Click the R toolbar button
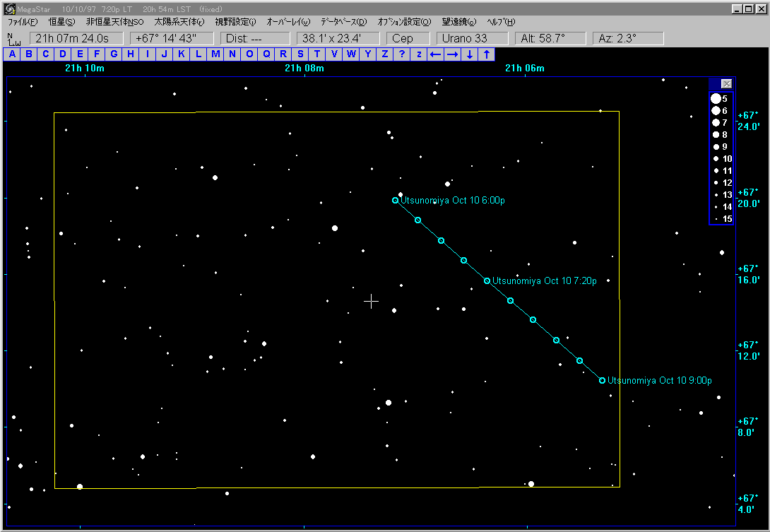 (x=283, y=54)
